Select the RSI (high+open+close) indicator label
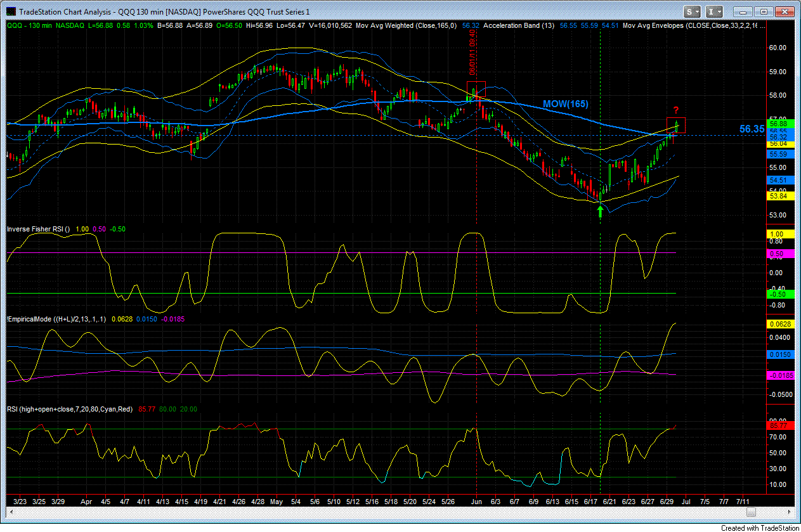The height and width of the screenshot is (532, 801). click(70, 410)
